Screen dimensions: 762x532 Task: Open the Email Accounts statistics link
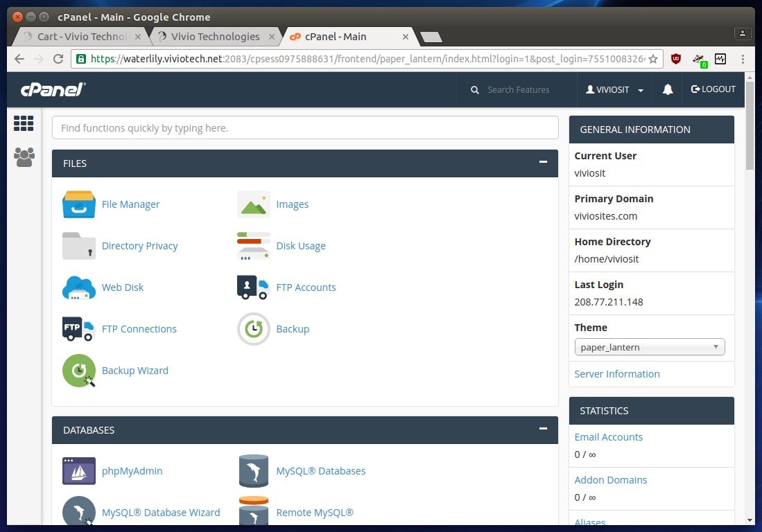609,437
